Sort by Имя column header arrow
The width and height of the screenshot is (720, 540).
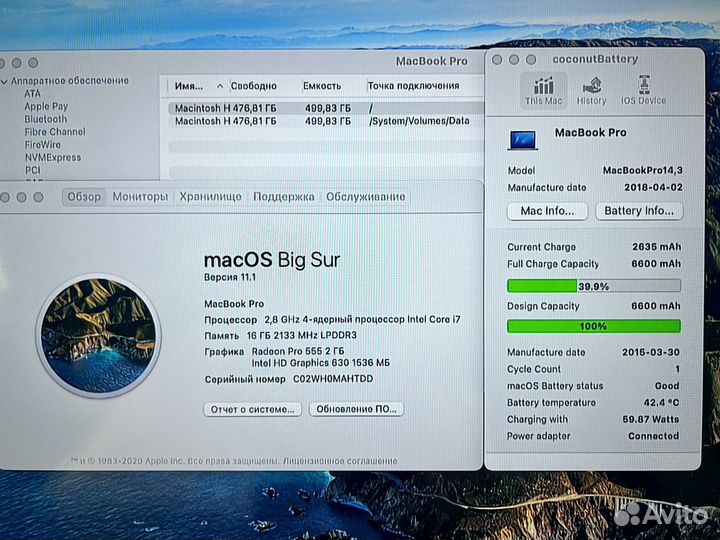pos(220,86)
